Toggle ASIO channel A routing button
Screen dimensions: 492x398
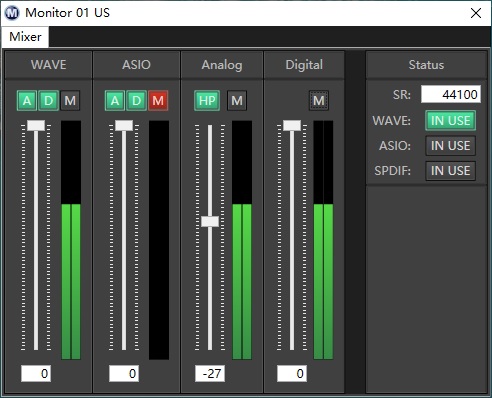point(115,100)
